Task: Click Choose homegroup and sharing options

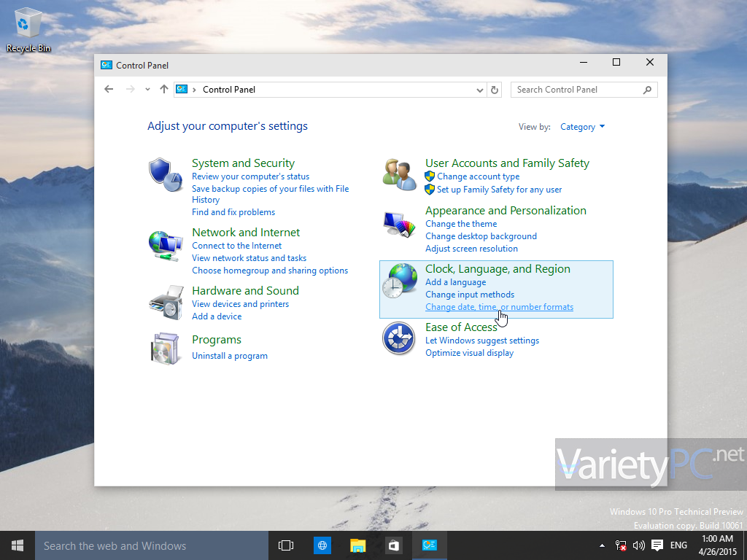Action: [x=270, y=271]
